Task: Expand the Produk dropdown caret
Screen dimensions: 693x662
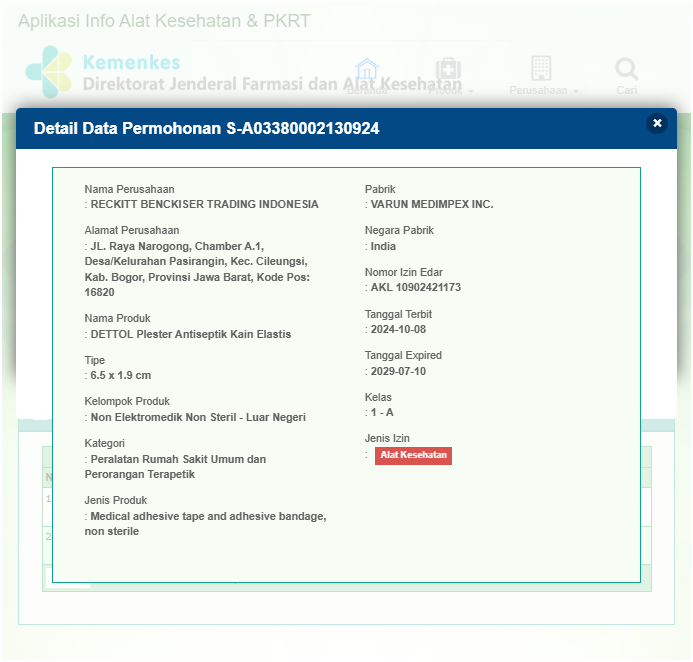Action: tap(471, 91)
